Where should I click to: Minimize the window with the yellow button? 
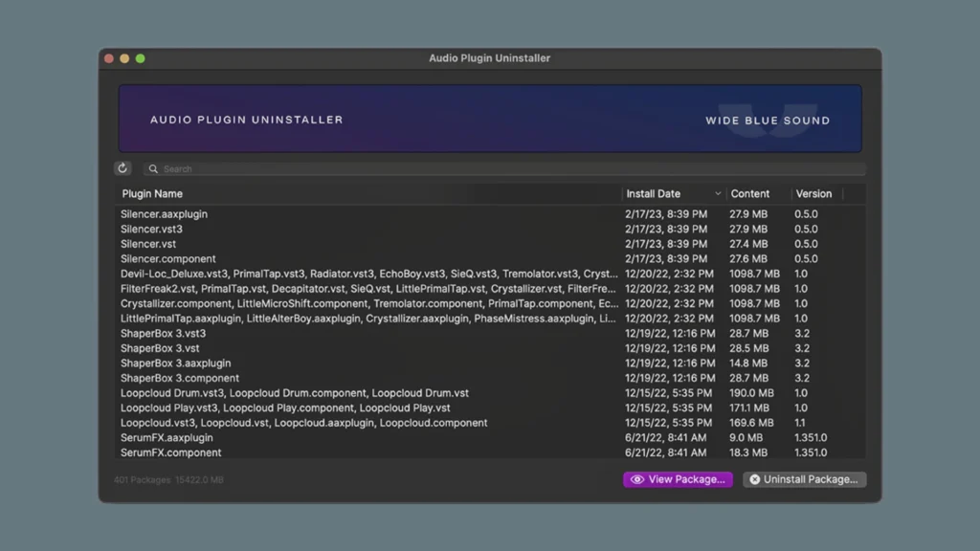[124, 58]
